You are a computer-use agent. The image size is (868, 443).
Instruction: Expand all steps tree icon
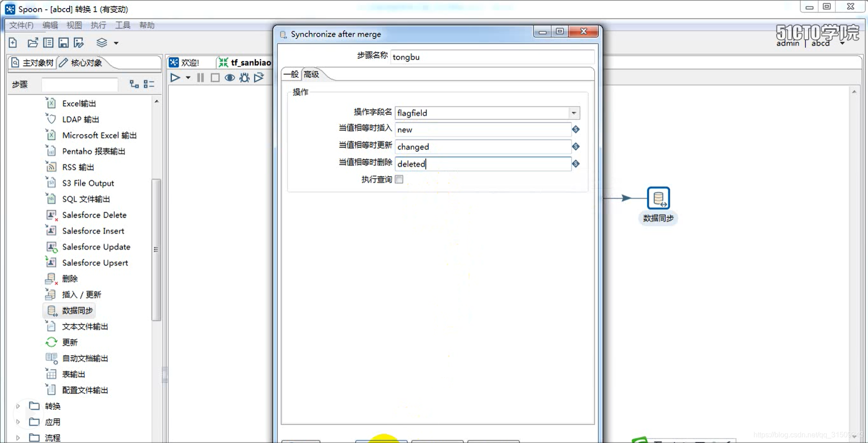[x=134, y=84]
